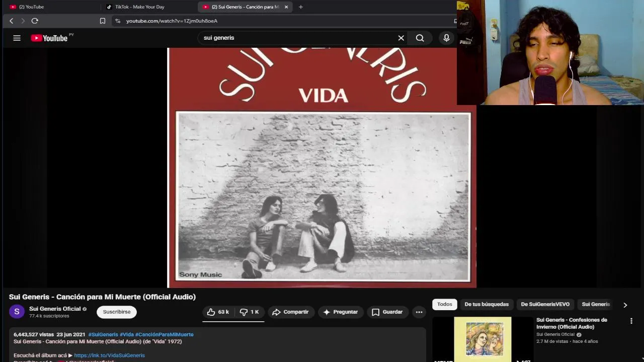Open lnk.to/VidaSuiGeneris link
Screen dimensions: 644x362
(x=109, y=355)
